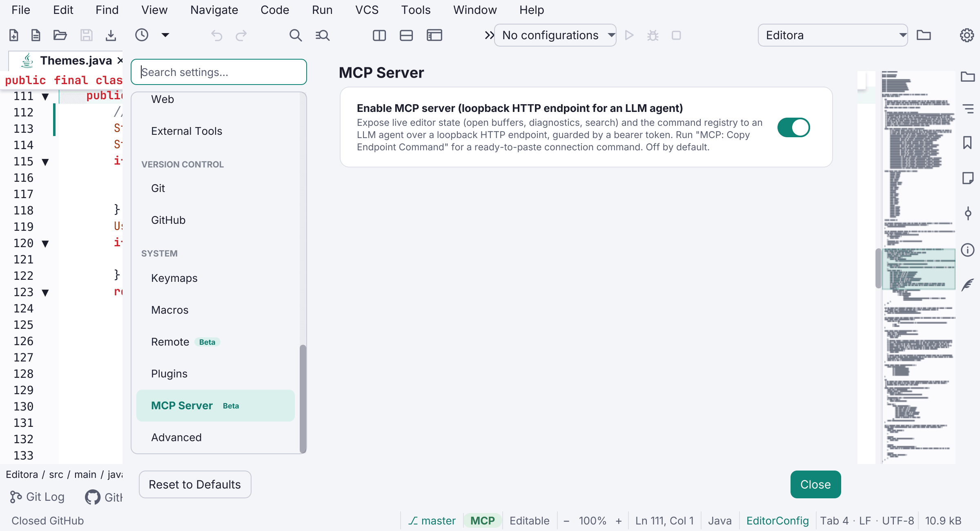
Task: Click the Undo arrow icon
Action: point(216,36)
